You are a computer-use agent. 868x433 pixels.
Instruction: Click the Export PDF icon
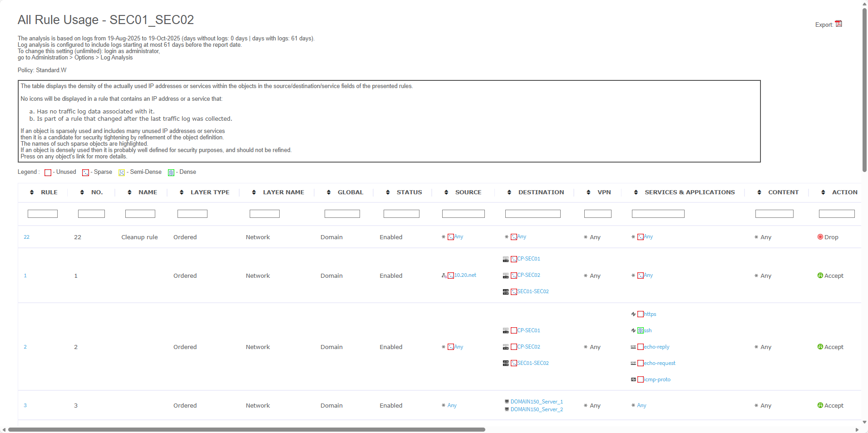tap(838, 24)
